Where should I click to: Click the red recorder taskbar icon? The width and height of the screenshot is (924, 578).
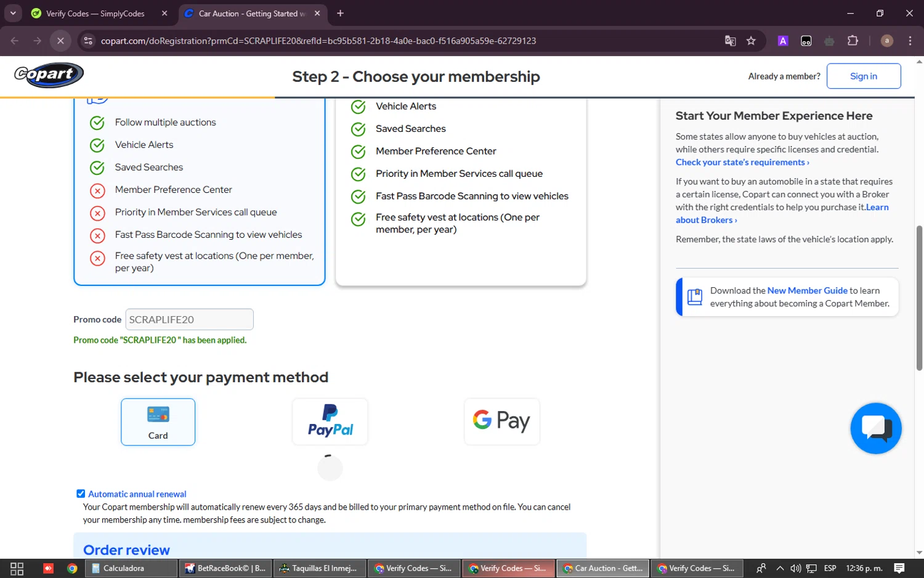(48, 568)
